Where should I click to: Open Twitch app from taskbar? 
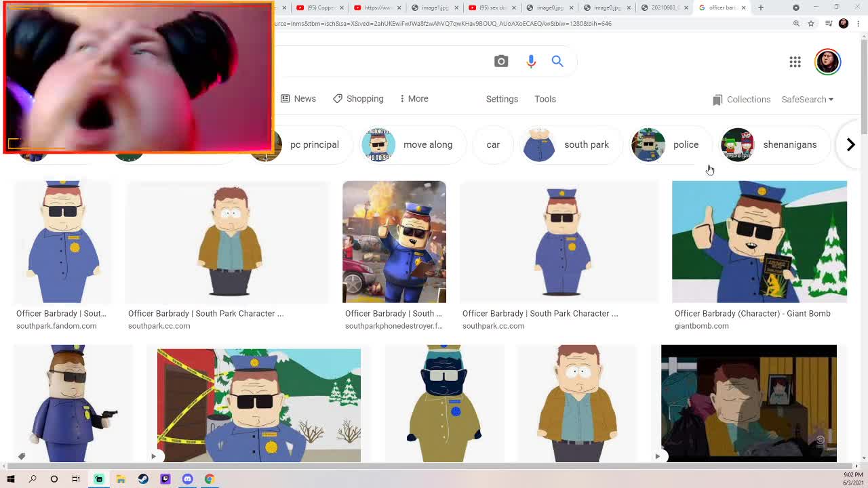[165, 479]
